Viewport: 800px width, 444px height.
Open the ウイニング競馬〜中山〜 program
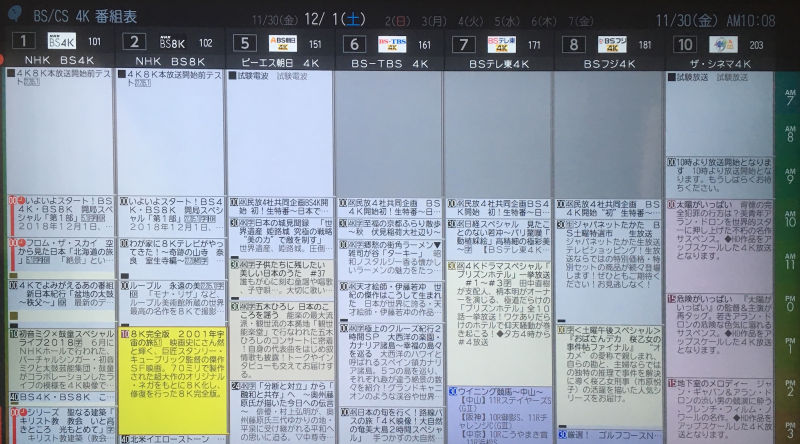(499, 414)
